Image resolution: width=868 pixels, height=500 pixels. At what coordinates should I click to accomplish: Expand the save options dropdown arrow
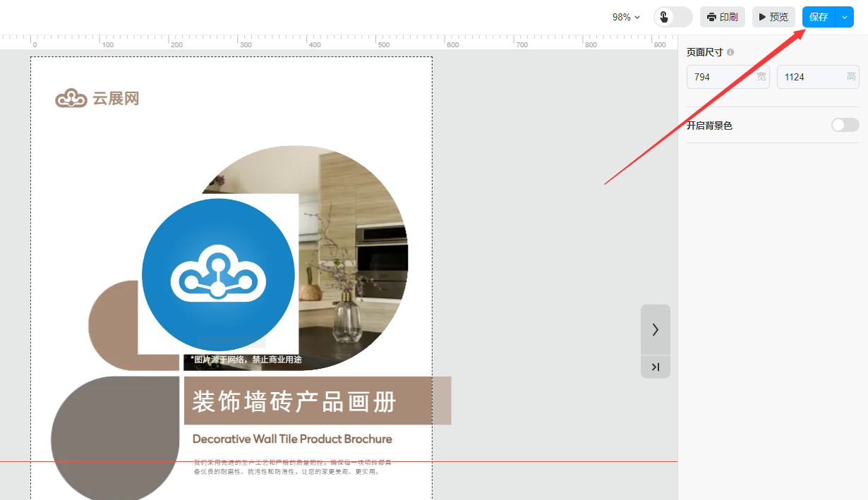(x=845, y=17)
